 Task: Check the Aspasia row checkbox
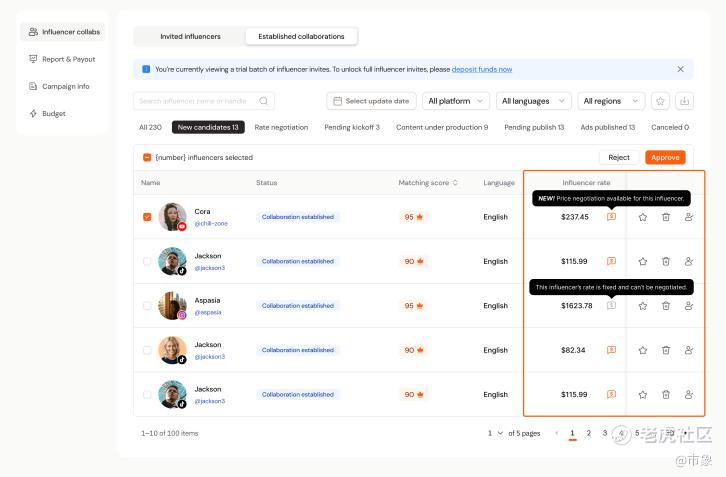point(147,306)
